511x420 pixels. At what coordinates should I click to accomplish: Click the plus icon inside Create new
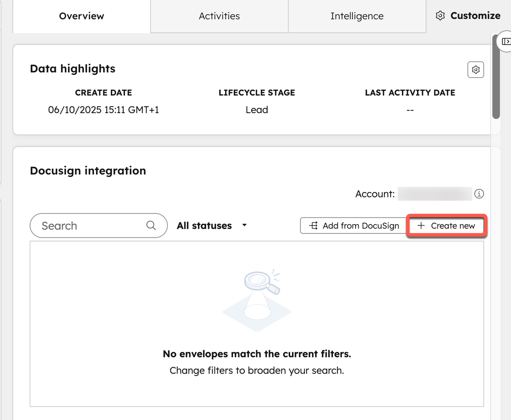click(x=421, y=225)
